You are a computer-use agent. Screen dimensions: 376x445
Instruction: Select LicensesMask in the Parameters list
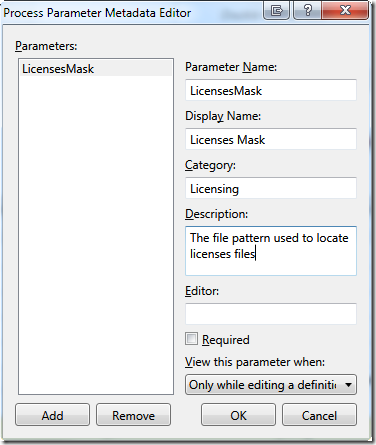tap(96, 69)
